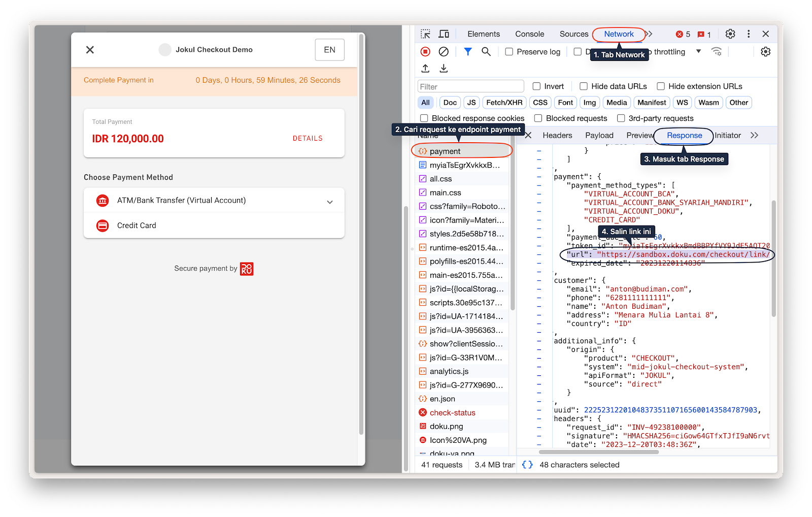Viewport: 812px width, 517px height.
Task: Check Blocked requests option
Action: tap(538, 118)
